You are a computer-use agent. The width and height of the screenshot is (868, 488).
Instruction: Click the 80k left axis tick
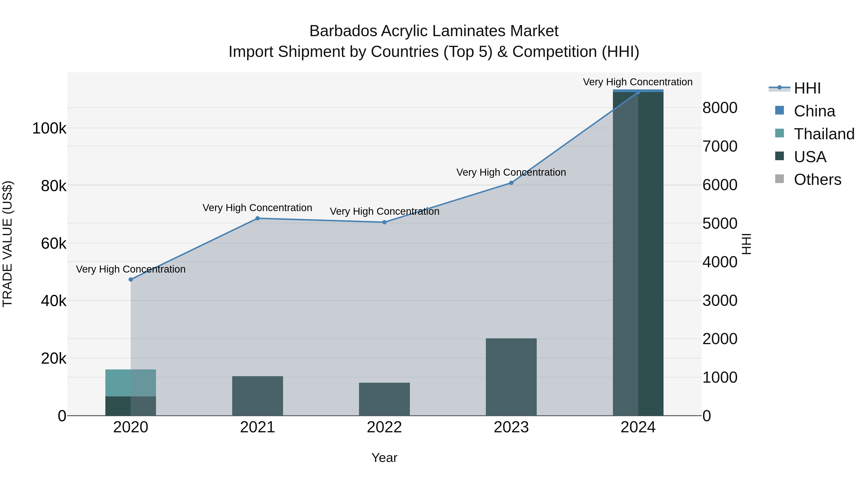click(54, 186)
